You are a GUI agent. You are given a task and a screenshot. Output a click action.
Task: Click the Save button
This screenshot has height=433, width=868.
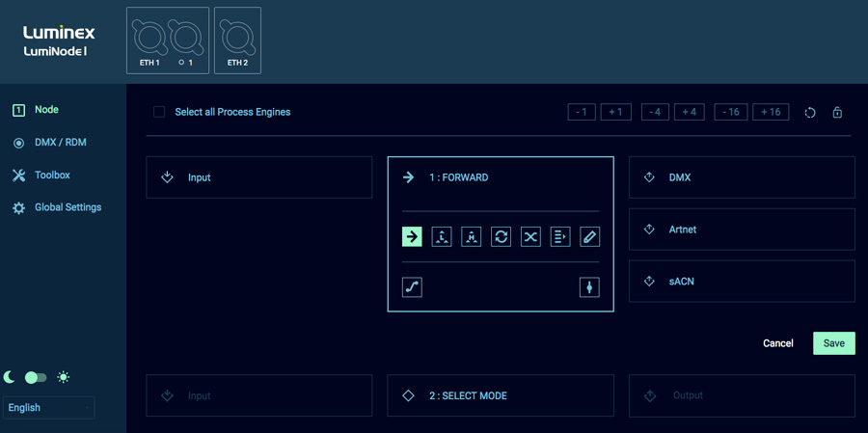pyautogui.click(x=833, y=343)
